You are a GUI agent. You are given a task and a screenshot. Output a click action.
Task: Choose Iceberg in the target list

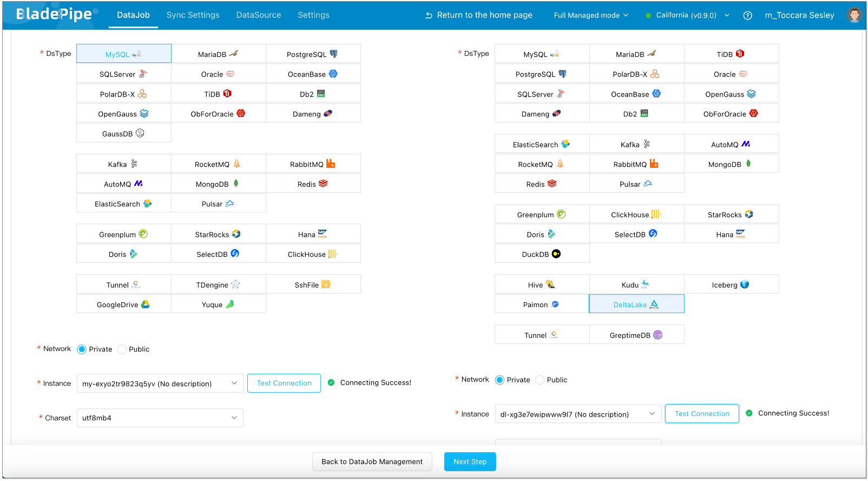(x=731, y=285)
